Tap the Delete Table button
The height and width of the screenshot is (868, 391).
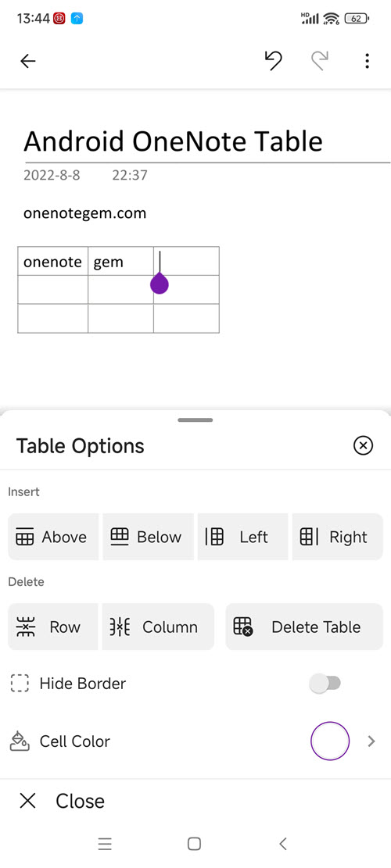[x=304, y=627]
